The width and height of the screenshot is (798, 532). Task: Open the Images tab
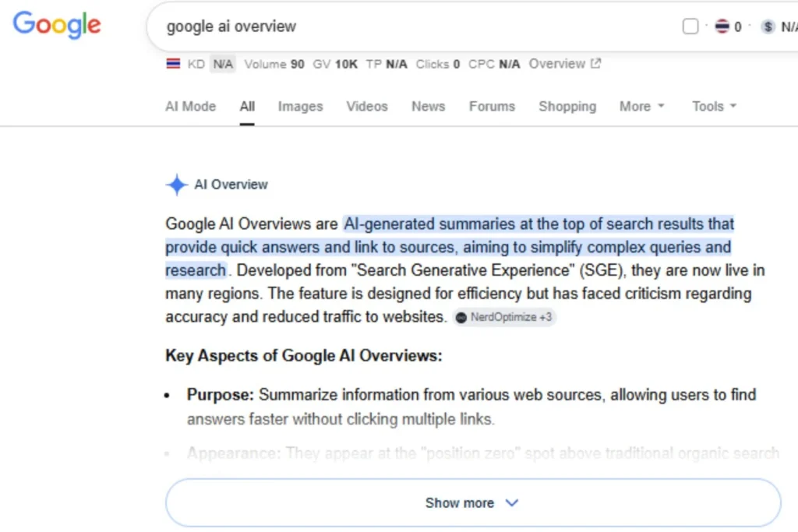[300, 106]
